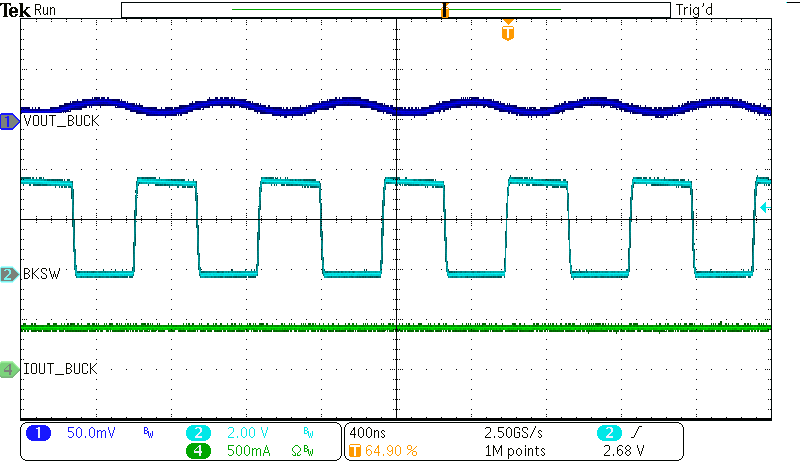Click the record view bar at top
The height and width of the screenshot is (463, 800).
395,10
